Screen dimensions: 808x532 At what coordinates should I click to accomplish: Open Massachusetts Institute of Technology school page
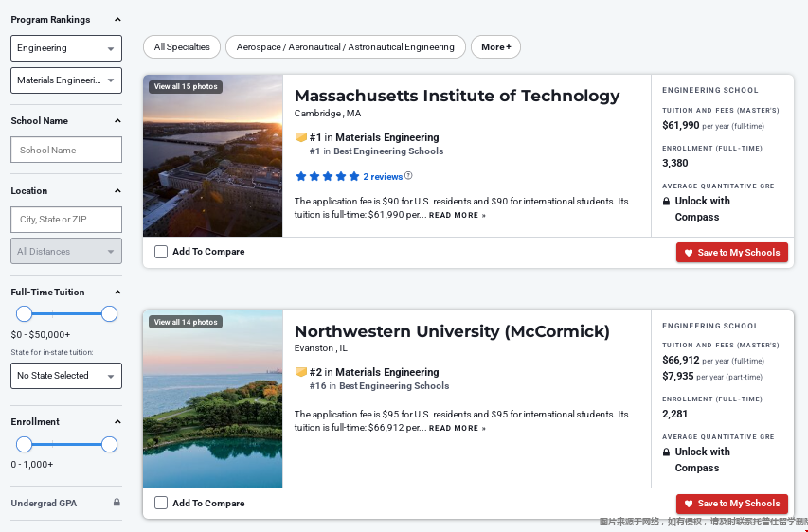coord(458,96)
